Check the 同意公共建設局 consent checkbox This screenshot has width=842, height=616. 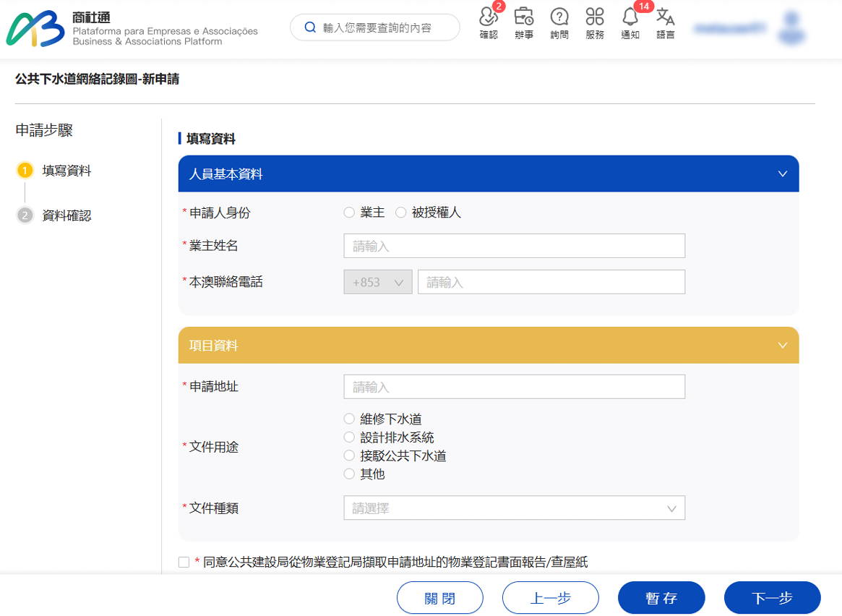(184, 562)
